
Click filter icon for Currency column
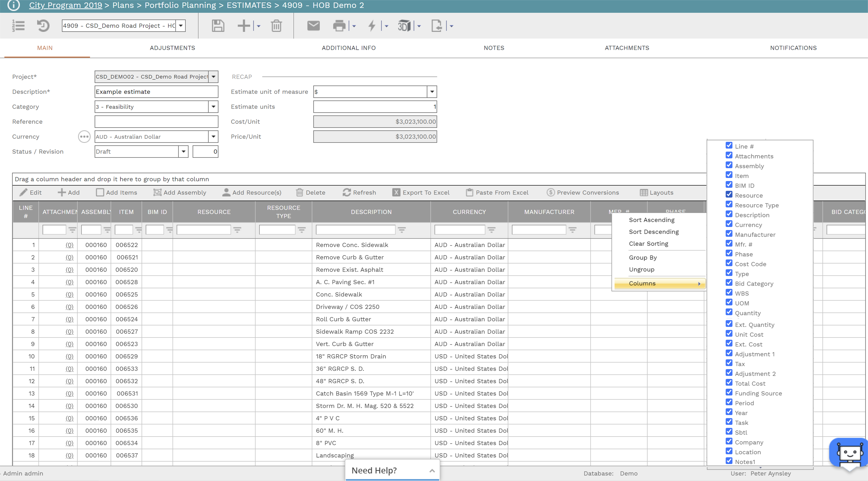[x=492, y=230]
